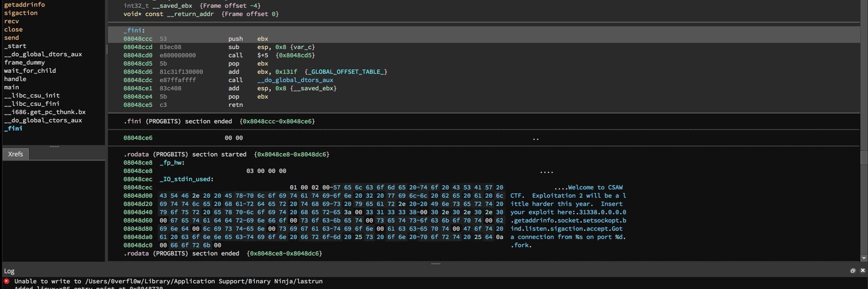Viewport: 868px width, 289px height.
Task: Select the _IO_stdin_used: symbol label
Action: (x=186, y=179)
